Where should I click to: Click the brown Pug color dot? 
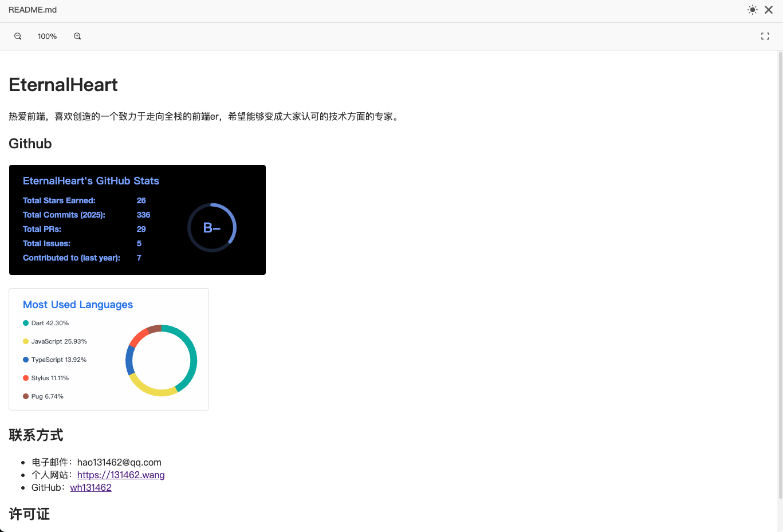tap(26, 396)
